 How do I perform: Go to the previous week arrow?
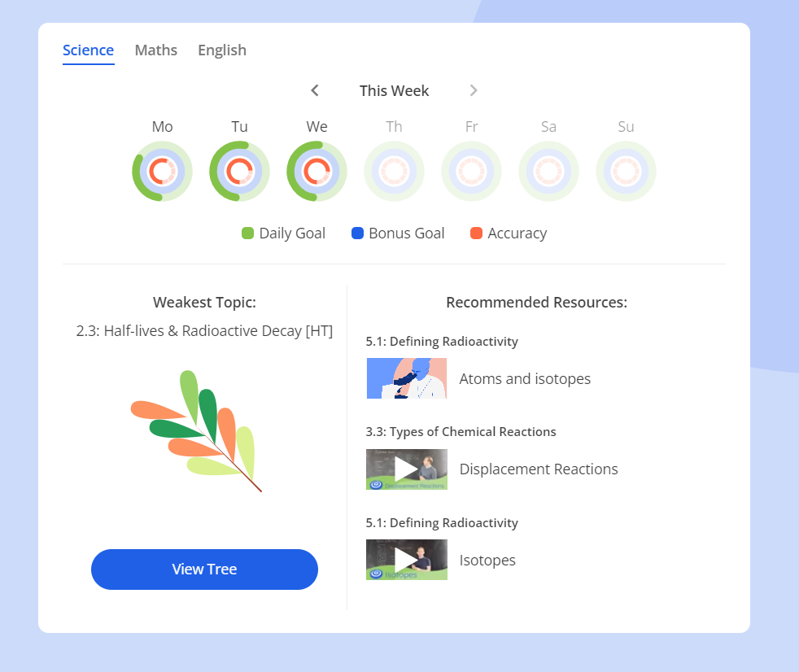(x=315, y=90)
